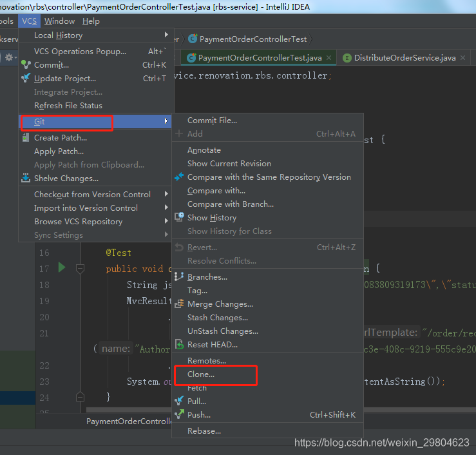The width and height of the screenshot is (476, 455).
Task: Choose Apply Patch menu entry
Action: click(x=95, y=151)
